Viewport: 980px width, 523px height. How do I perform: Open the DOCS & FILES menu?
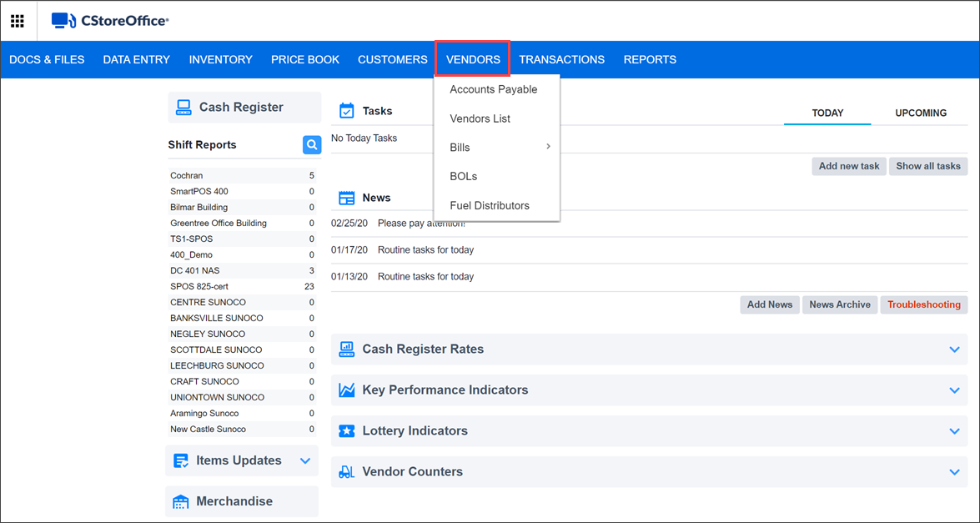[x=47, y=60]
